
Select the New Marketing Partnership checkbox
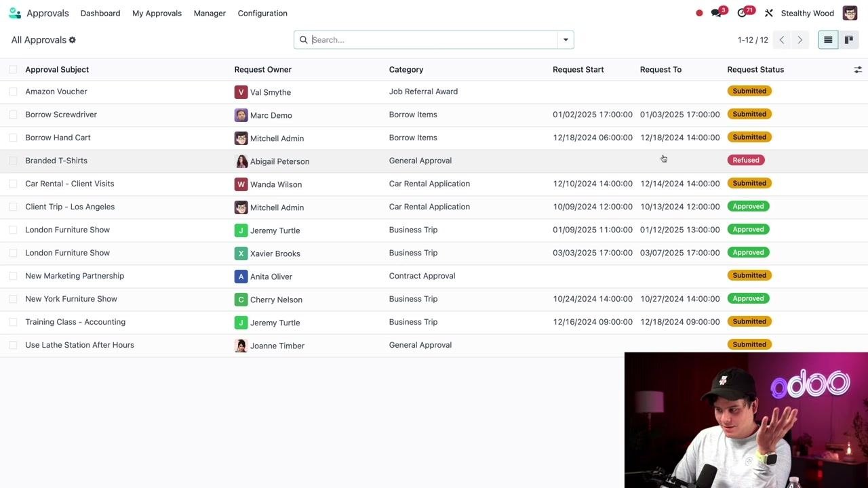[13, 276]
